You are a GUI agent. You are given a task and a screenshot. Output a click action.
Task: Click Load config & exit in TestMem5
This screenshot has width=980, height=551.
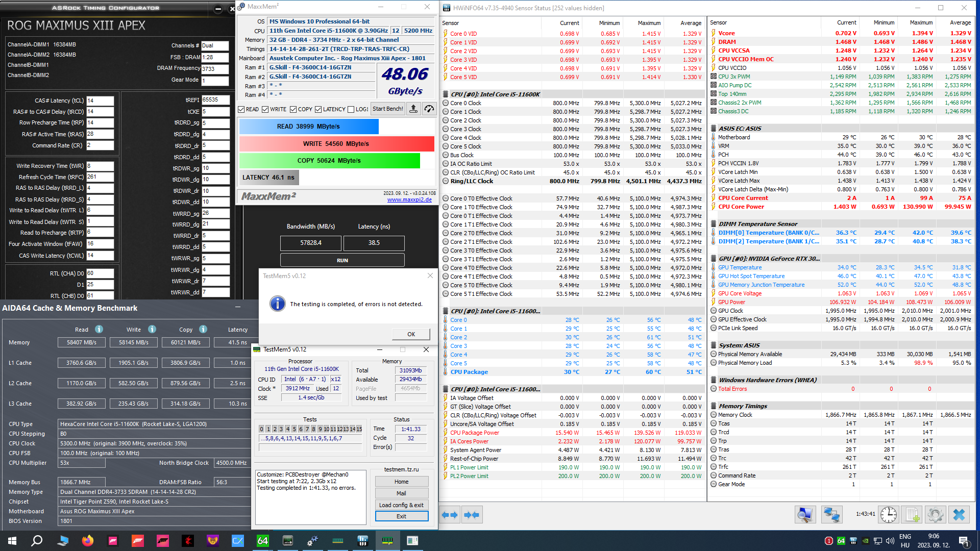pyautogui.click(x=402, y=505)
